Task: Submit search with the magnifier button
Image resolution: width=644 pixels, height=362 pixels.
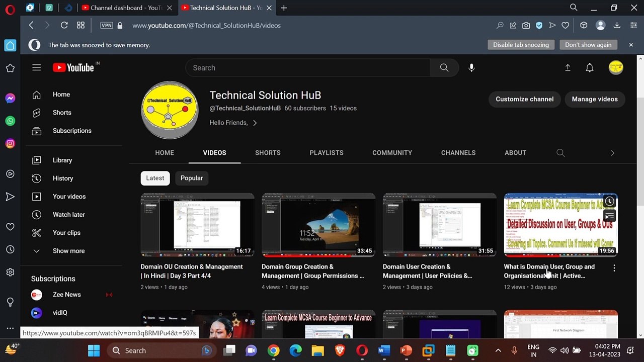Action: point(444,67)
